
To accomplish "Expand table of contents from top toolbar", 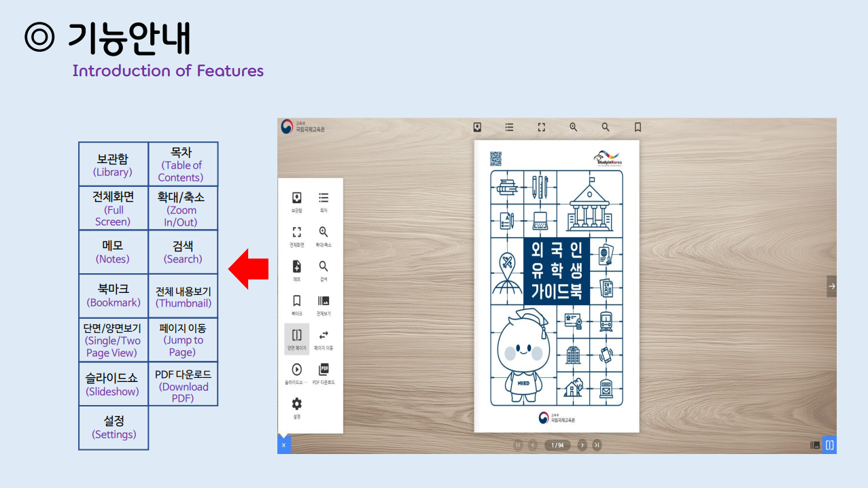I will click(509, 127).
